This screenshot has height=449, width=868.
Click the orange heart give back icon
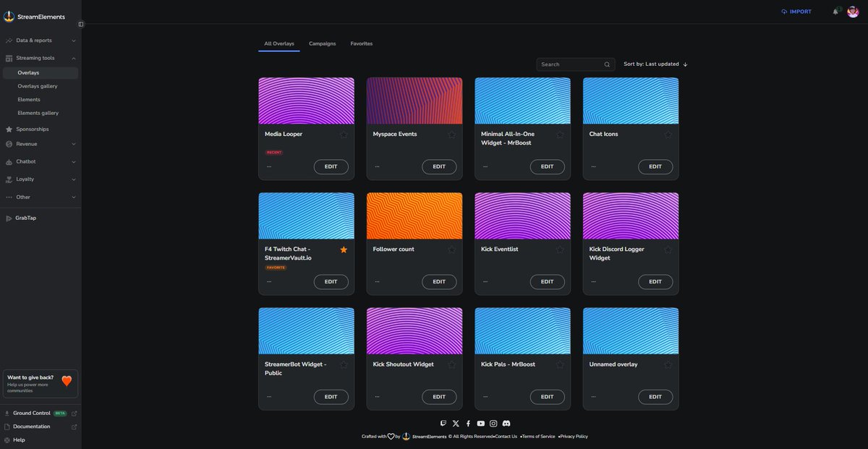coord(67,381)
